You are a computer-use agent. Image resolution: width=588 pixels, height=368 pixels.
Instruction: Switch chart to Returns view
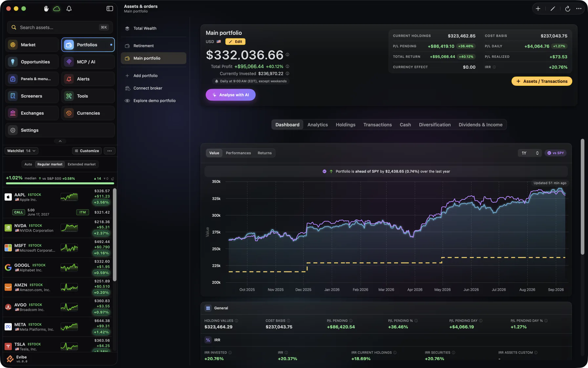point(264,153)
